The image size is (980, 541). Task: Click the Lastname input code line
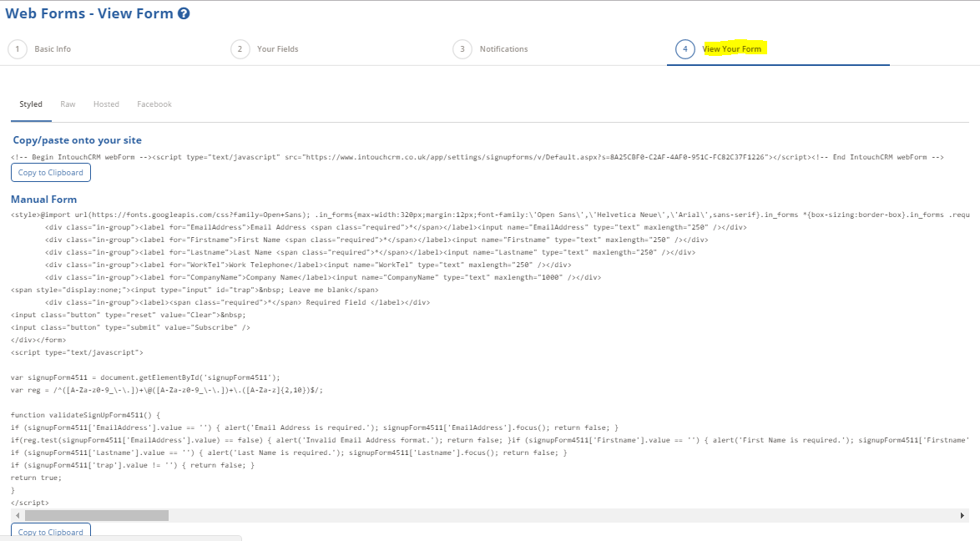[x=370, y=252]
